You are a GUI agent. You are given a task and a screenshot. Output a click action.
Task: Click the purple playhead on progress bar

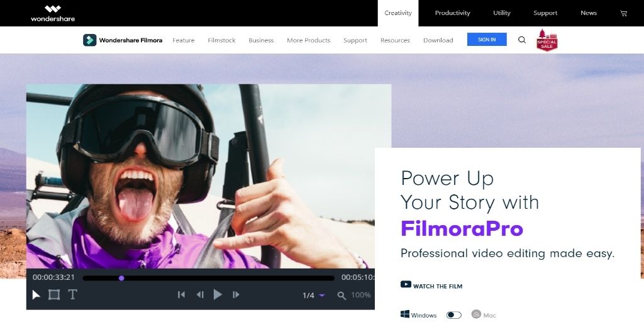[x=121, y=278]
